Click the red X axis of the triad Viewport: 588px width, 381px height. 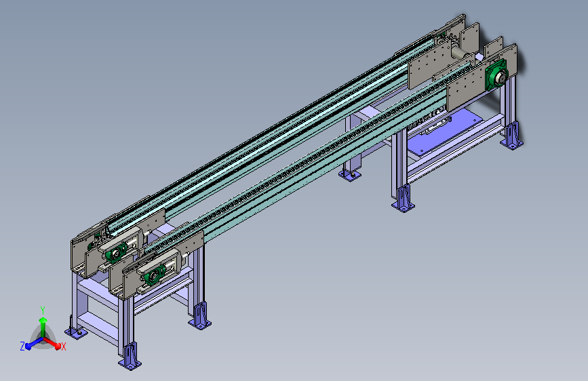(x=52, y=343)
